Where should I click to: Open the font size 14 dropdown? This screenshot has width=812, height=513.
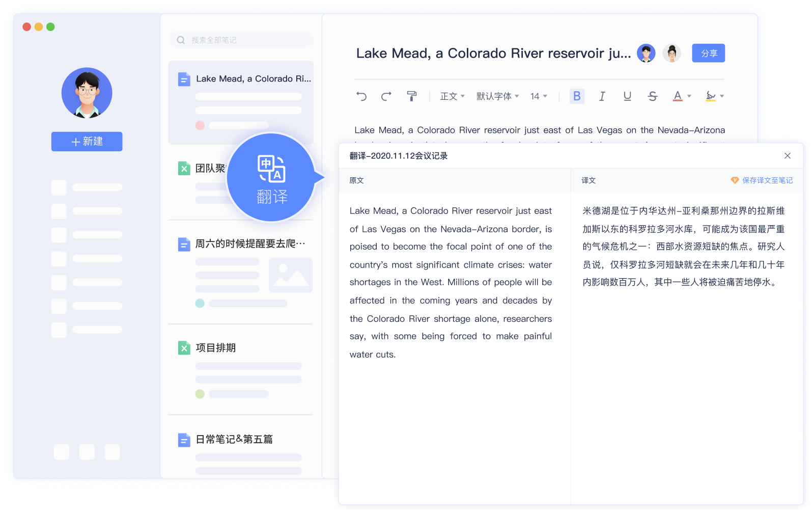click(x=539, y=96)
